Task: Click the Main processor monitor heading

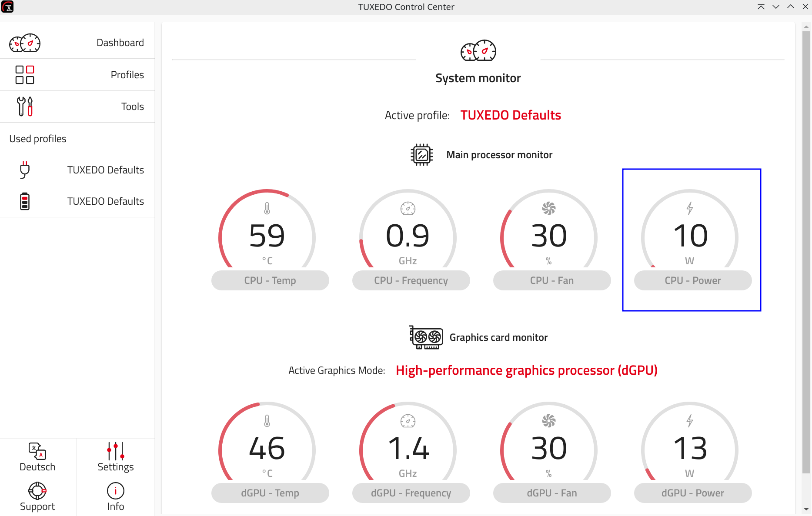Action: click(x=499, y=155)
